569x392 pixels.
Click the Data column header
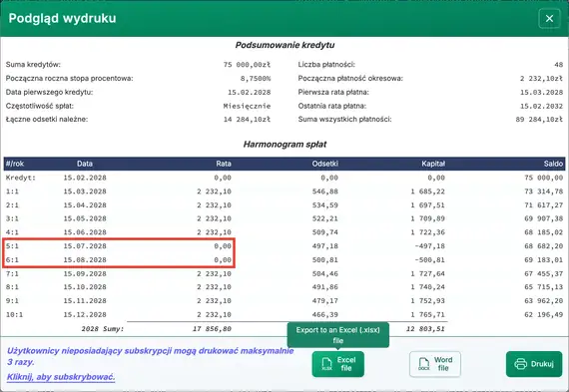85,164
